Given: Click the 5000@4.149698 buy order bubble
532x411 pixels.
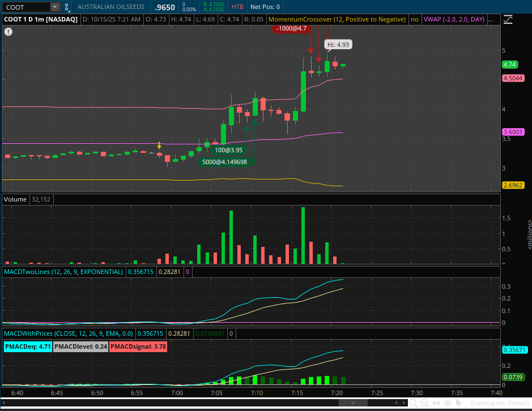Looking at the screenshot, I should click(224, 162).
